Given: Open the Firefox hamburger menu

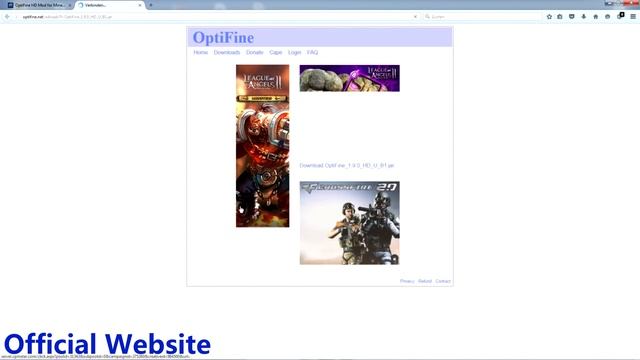Looking at the screenshot, I should pyautogui.click(x=633, y=17).
